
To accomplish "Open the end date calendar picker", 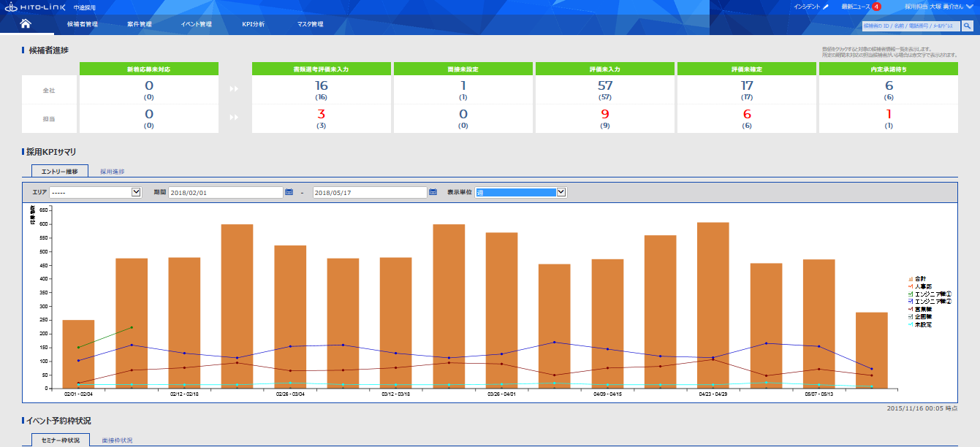I will tap(433, 192).
